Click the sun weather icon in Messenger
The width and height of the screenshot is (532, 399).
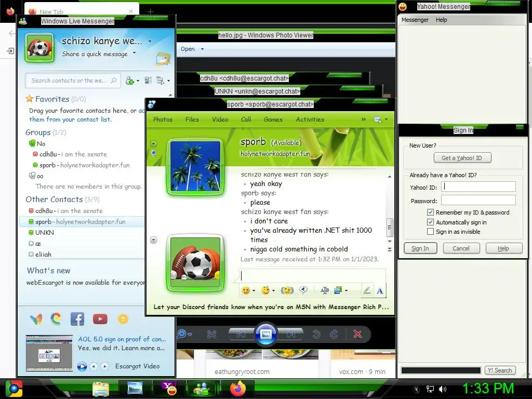pyautogui.click(x=123, y=319)
